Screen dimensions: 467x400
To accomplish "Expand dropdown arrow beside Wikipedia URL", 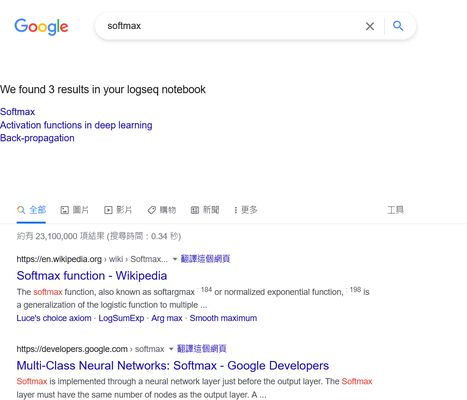I will [175, 259].
